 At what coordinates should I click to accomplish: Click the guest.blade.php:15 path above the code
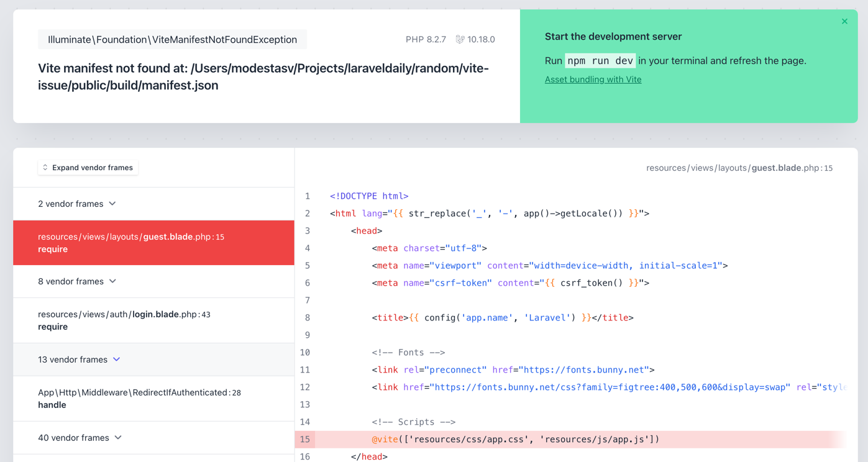point(739,168)
